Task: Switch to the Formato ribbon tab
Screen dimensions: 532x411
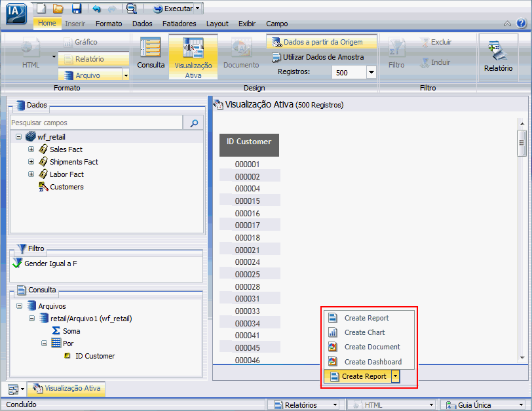Action: coord(109,24)
